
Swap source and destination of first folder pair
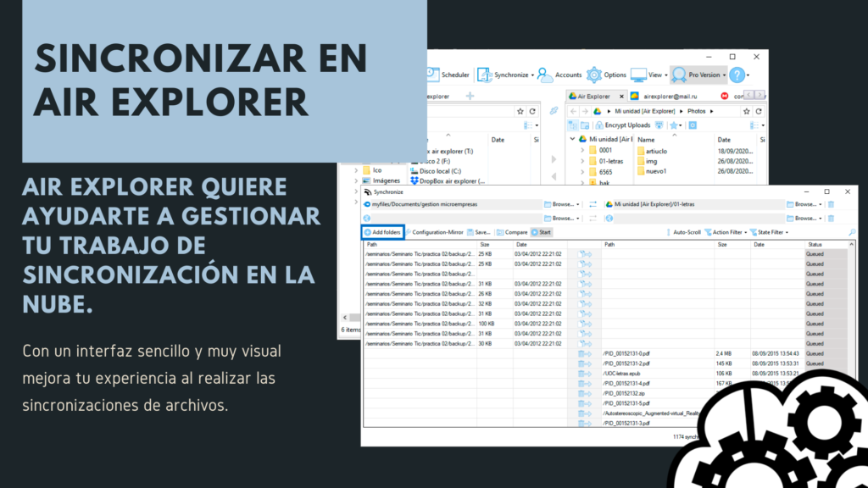(593, 204)
